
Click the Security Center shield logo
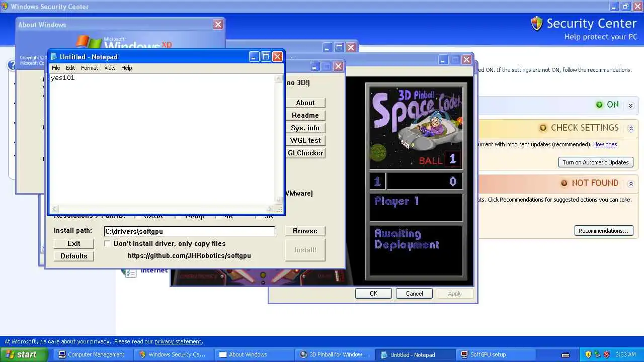point(537,24)
